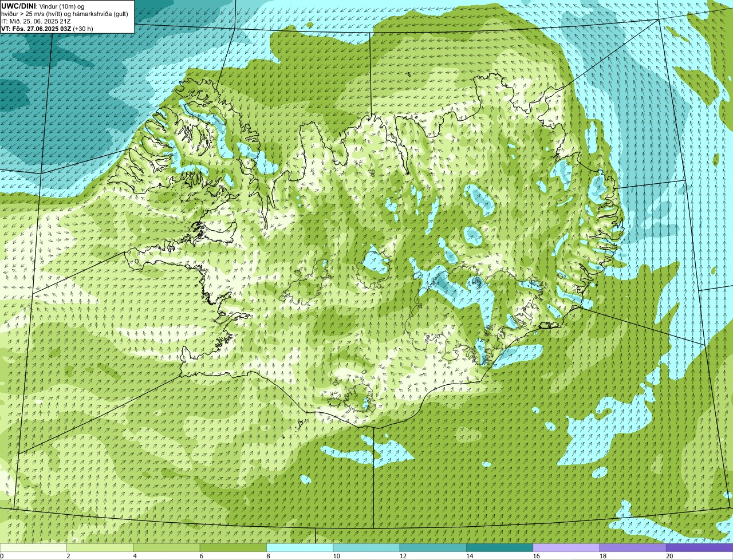Click the legend tick label '6'
The image size is (733, 560).
tap(202, 556)
